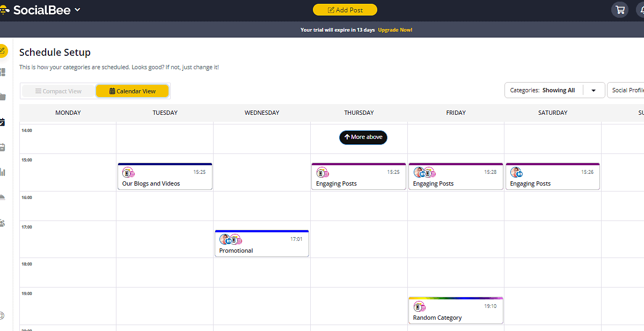The image size is (644, 331).
Task: Switch to Compact View
Action: 58,91
